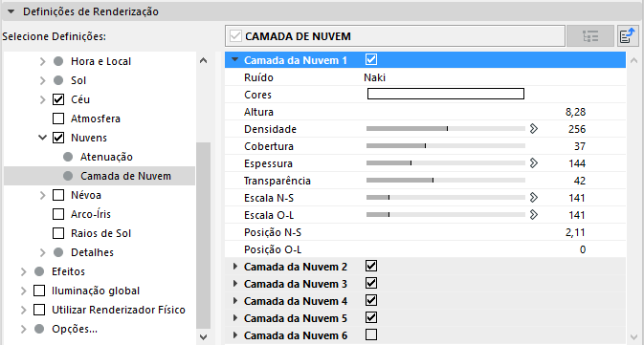Image resolution: width=644 pixels, height=345 pixels.
Task: Click the Posição N-S value 2,11
Action: click(575, 232)
